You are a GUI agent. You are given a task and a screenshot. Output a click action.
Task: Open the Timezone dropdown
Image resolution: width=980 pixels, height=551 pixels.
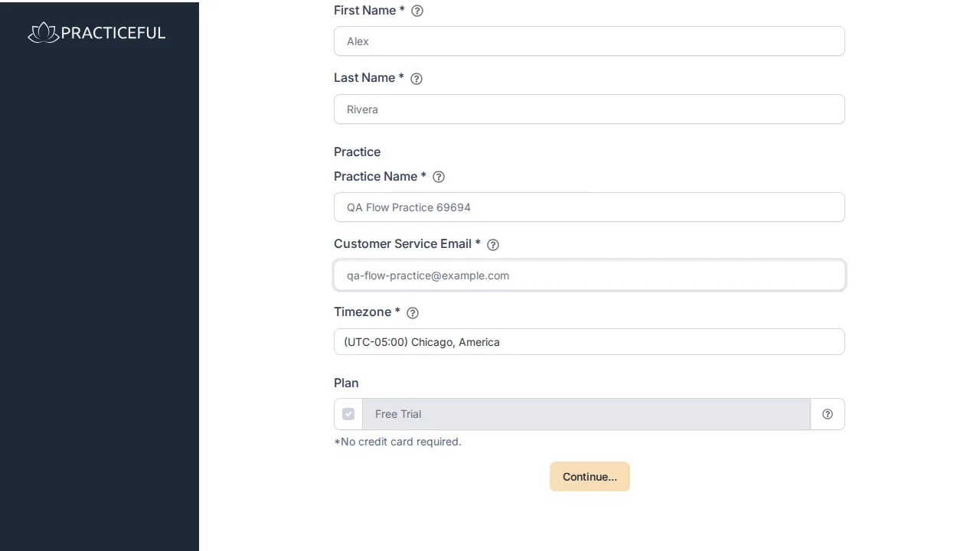pyautogui.click(x=590, y=342)
